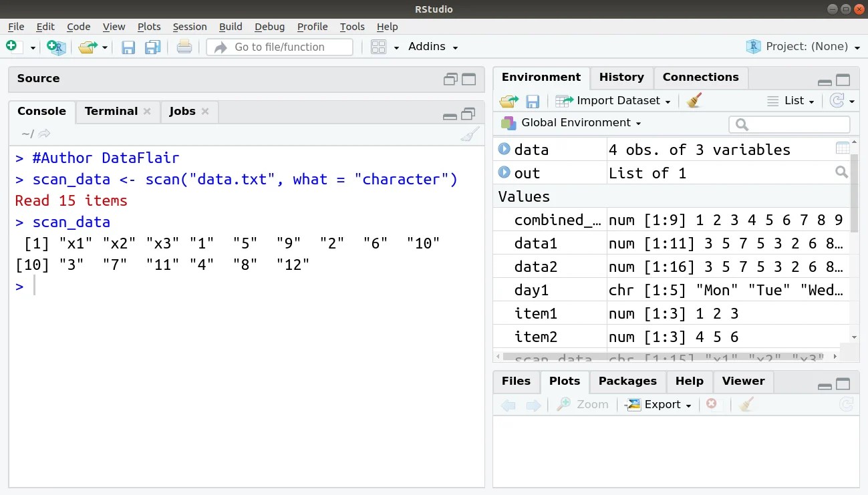Screen dimensions: 868x495
Task: Switch to the History tab
Action: coord(621,77)
